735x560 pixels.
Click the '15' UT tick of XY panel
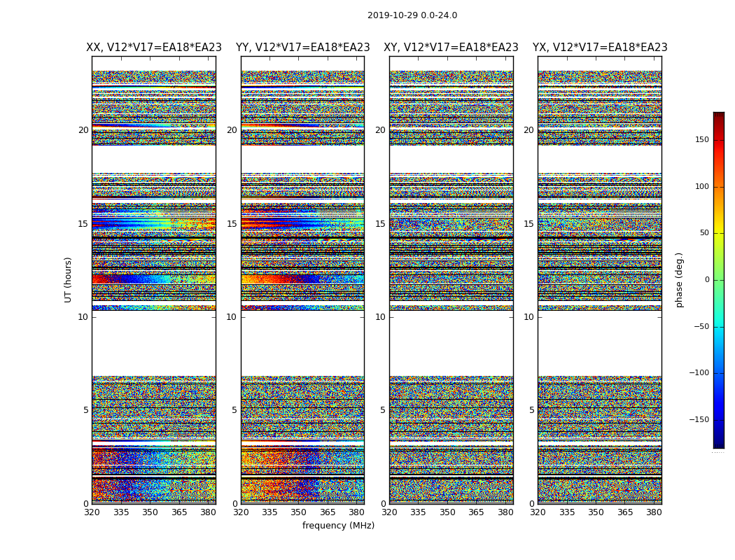coord(381,224)
